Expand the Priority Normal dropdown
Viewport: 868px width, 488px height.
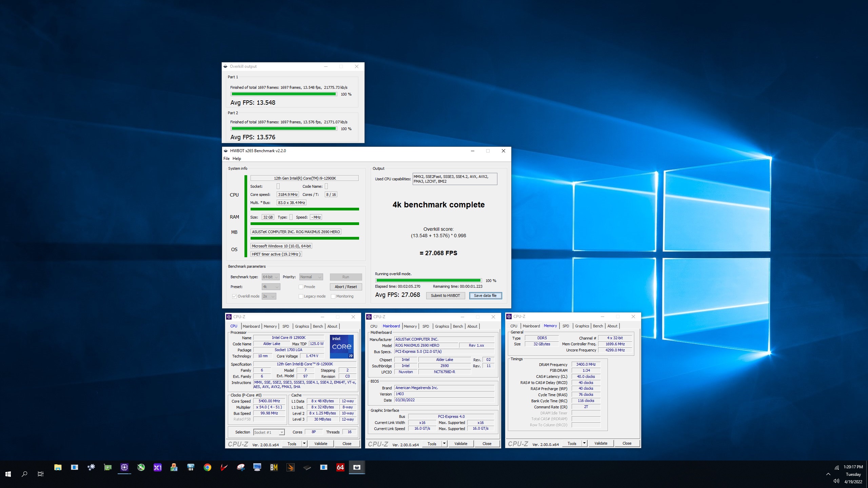311,277
